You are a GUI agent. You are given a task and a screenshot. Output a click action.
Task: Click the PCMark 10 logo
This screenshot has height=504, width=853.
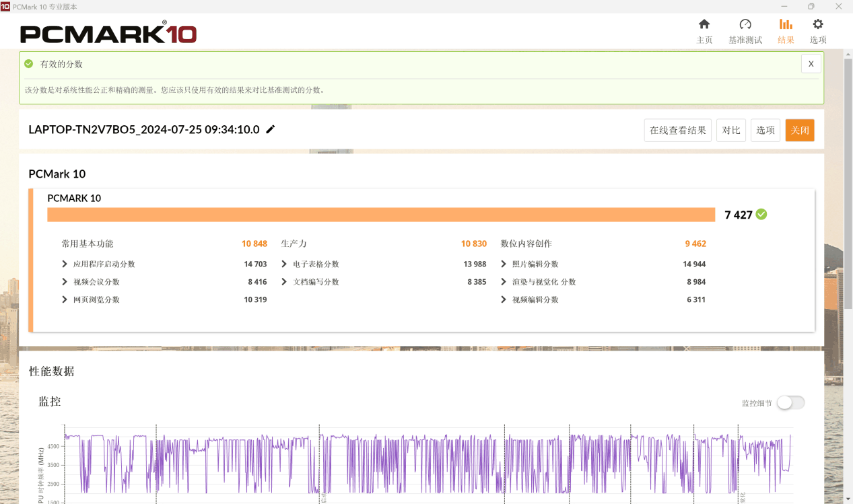tap(108, 33)
